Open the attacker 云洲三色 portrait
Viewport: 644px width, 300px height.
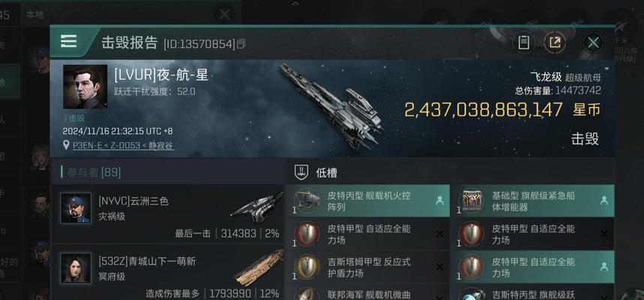[x=76, y=208]
